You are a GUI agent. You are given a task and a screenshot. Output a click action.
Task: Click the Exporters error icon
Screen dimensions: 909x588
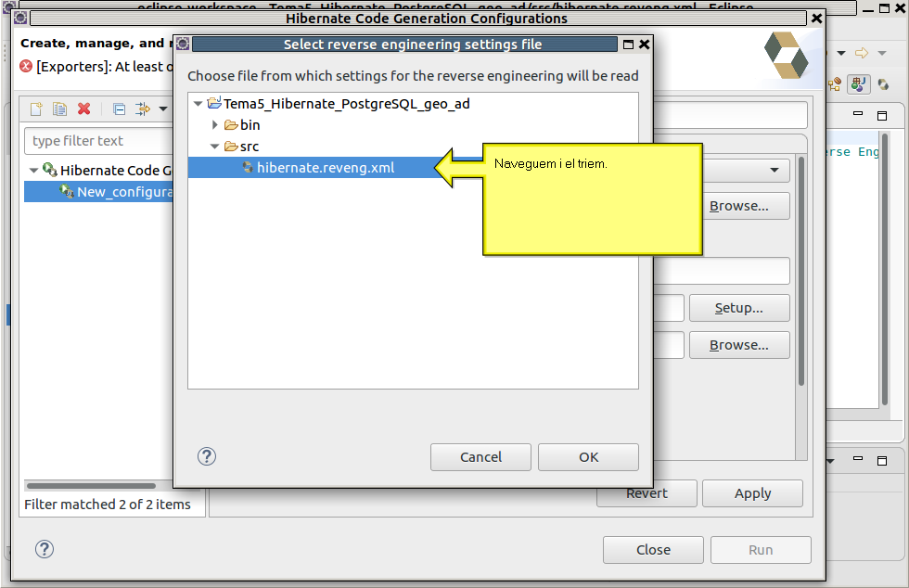pyautogui.click(x=26, y=66)
